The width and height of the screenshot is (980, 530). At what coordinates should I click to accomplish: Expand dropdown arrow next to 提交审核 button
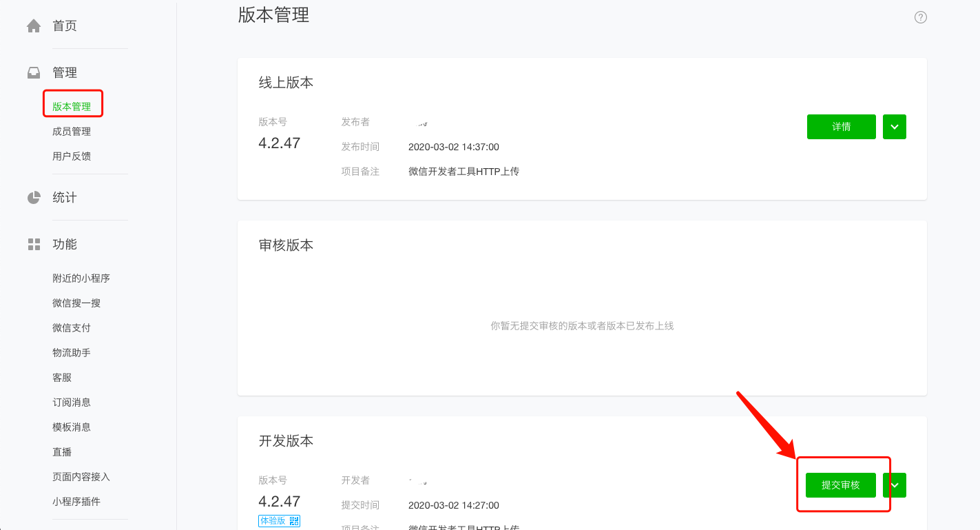click(x=894, y=485)
